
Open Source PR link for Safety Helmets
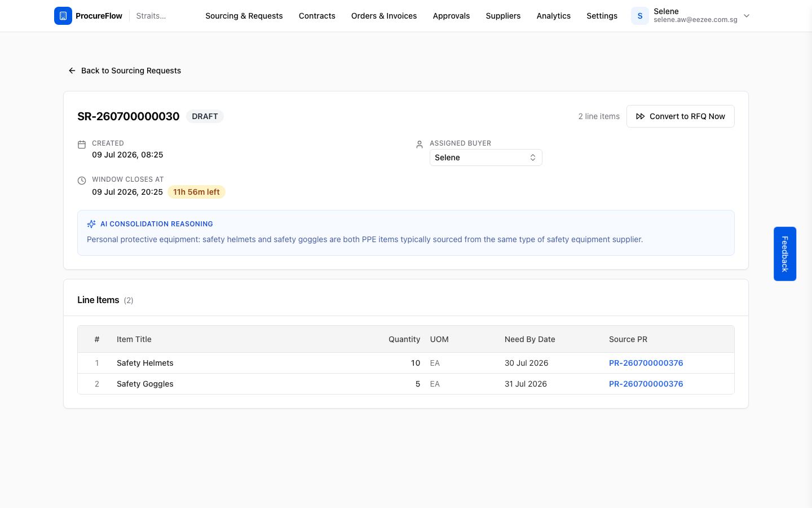tap(646, 363)
